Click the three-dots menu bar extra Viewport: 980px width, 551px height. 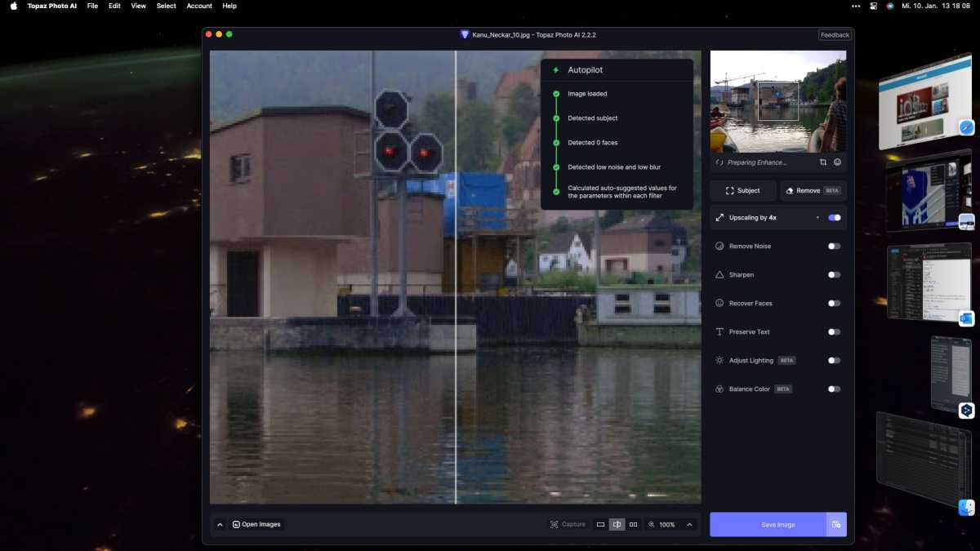pos(856,6)
